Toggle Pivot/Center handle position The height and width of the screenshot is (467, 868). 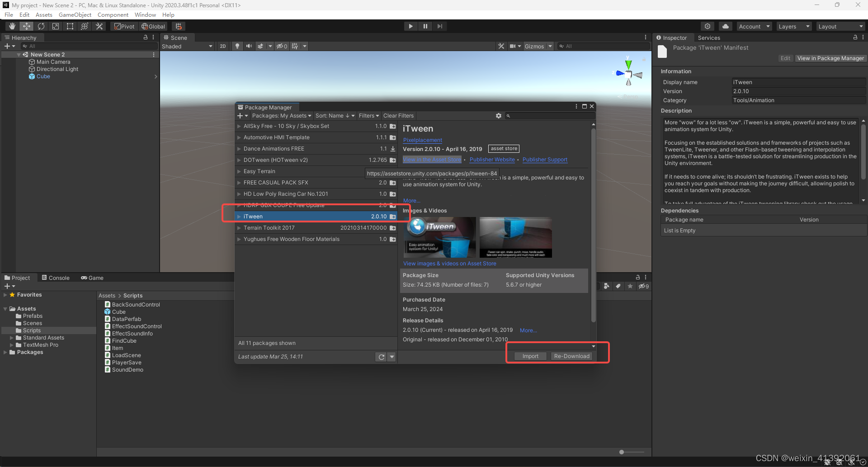click(124, 26)
